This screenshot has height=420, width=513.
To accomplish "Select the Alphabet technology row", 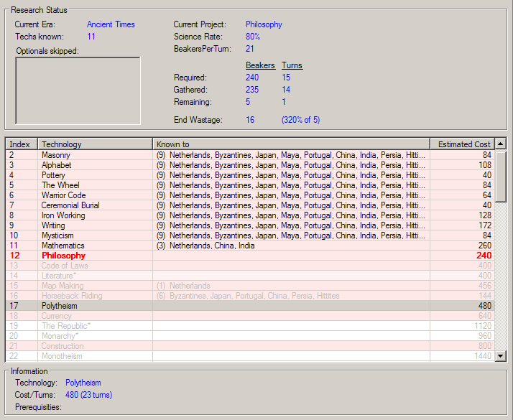I will pyautogui.click(x=250, y=165).
